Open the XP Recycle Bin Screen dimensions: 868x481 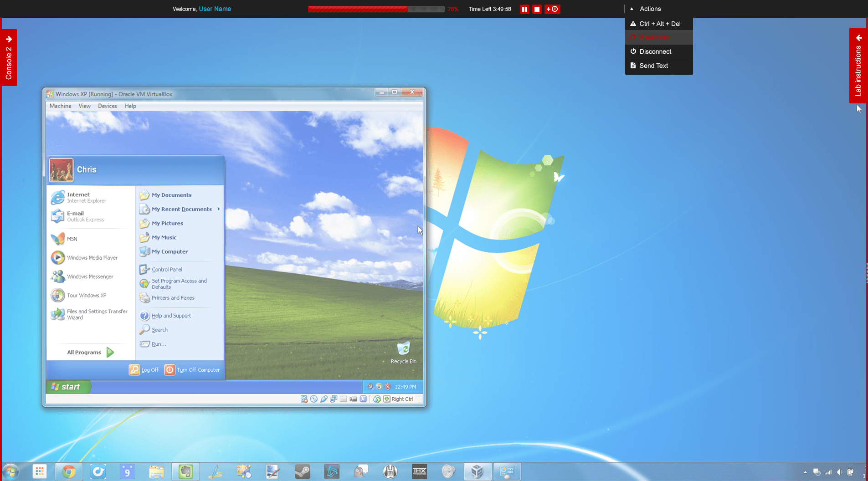point(403,353)
